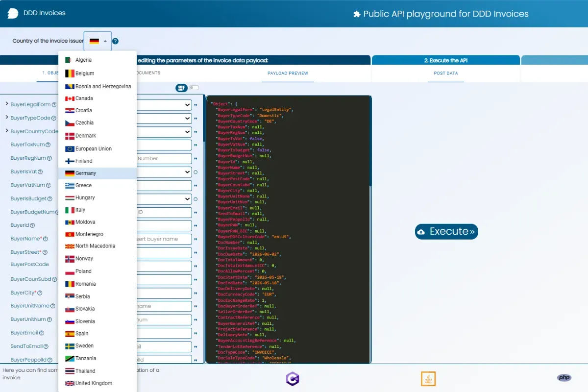The width and height of the screenshot is (588, 392).
Task: Click the "DocCurrencyCode": "EUR" JSON line
Action: (246, 294)
